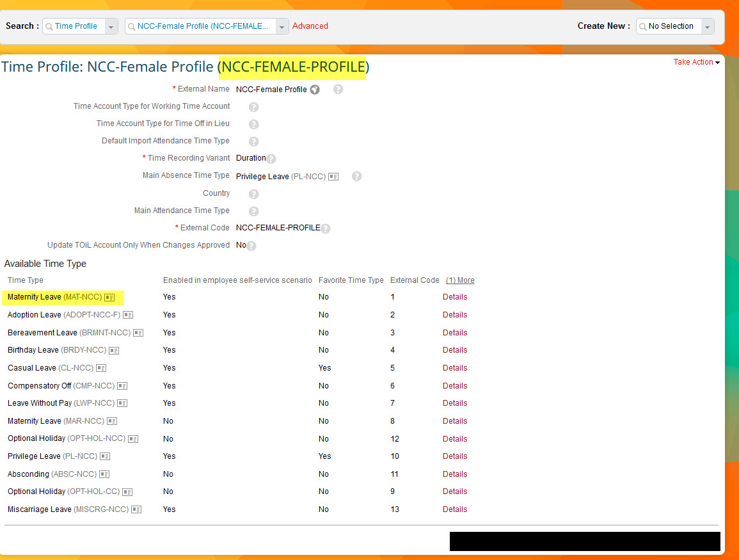Open Details for Maternity Leave (MAT-NCC)
Viewport: 739px width, 560px height.
pos(455,297)
